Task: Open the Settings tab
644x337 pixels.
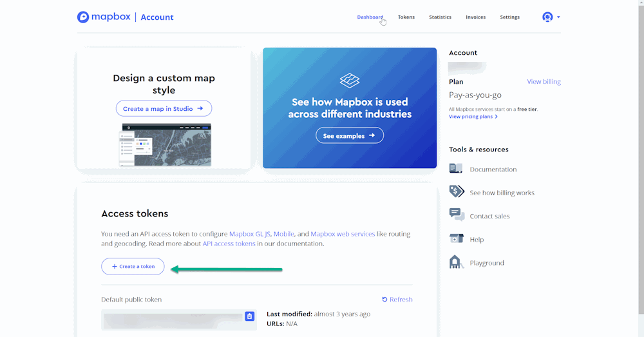Action: (509, 17)
